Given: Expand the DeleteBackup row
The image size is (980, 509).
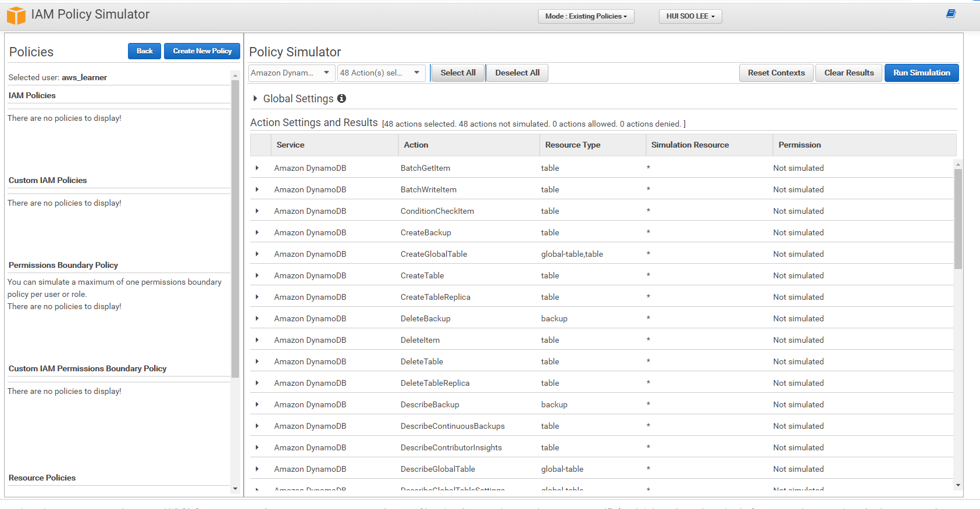Looking at the screenshot, I should (x=257, y=318).
